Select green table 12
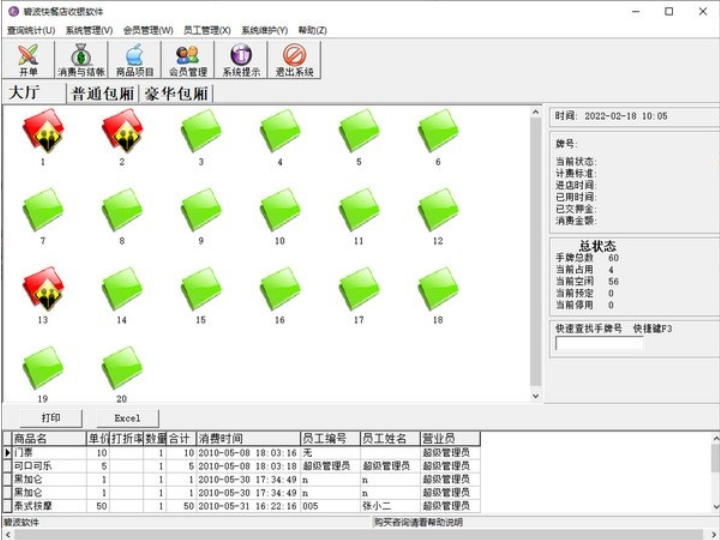This screenshot has width=720, height=540. tap(438, 209)
